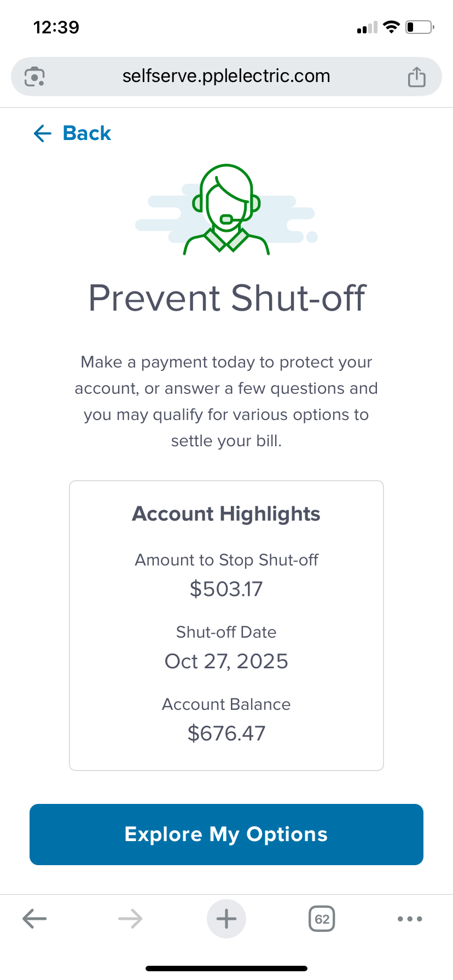This screenshot has height=980, width=453.
Task: Tap the Wi-Fi status icon
Action: (x=391, y=27)
